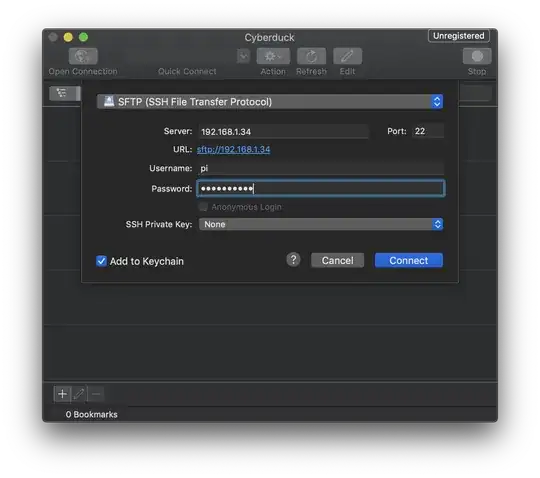540x478 pixels.
Task: Click the Server address field
Action: click(283, 132)
